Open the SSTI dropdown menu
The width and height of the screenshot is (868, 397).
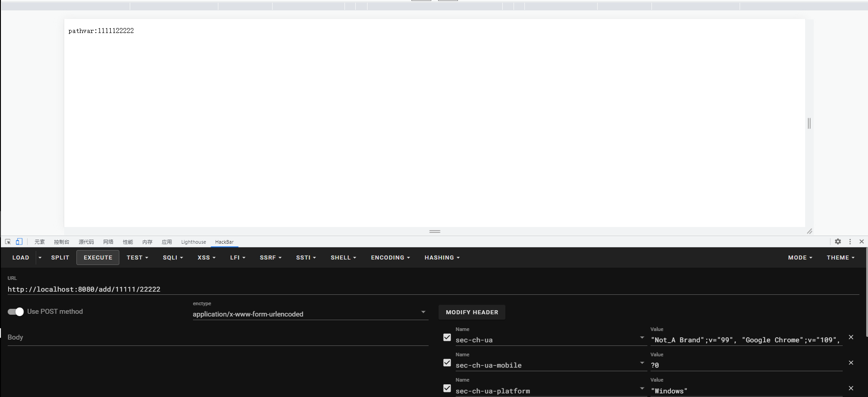(x=306, y=258)
